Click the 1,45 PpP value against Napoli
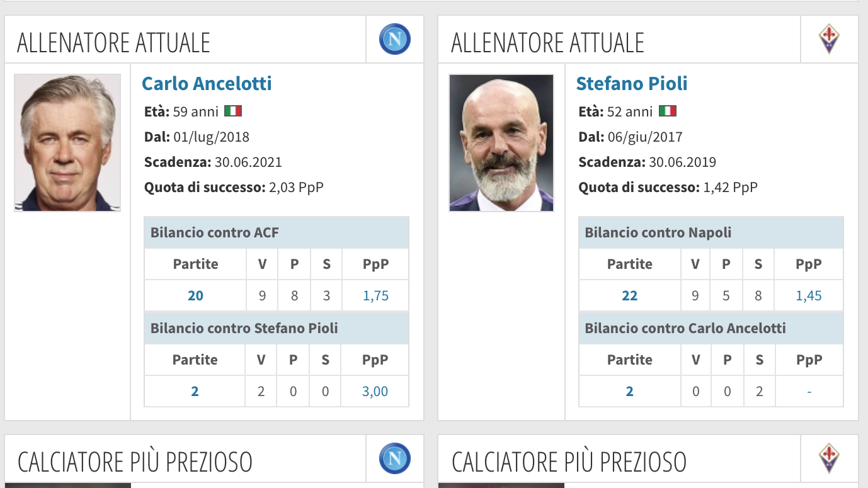Screen dimensions: 868x488 809,296
